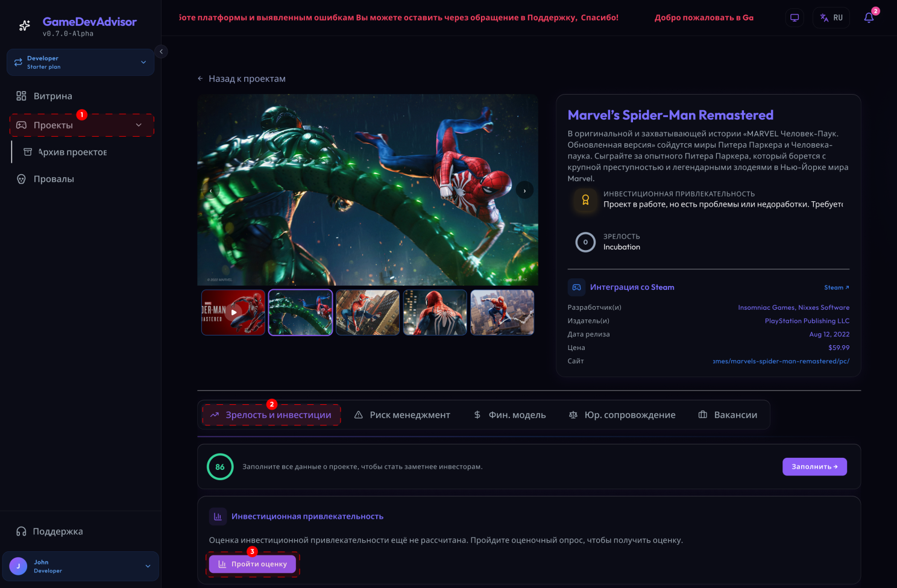Click the maturity stage circle icon
897x588 pixels.
(x=585, y=242)
